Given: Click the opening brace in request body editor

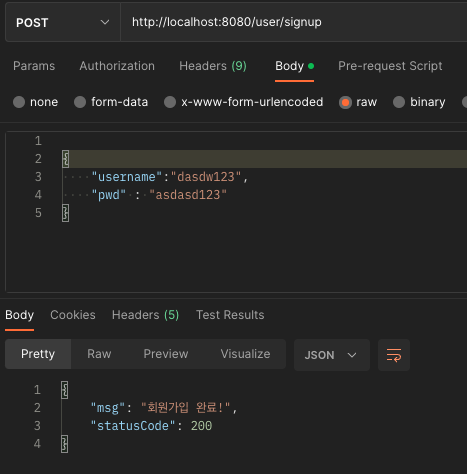Looking at the screenshot, I should [66, 159].
